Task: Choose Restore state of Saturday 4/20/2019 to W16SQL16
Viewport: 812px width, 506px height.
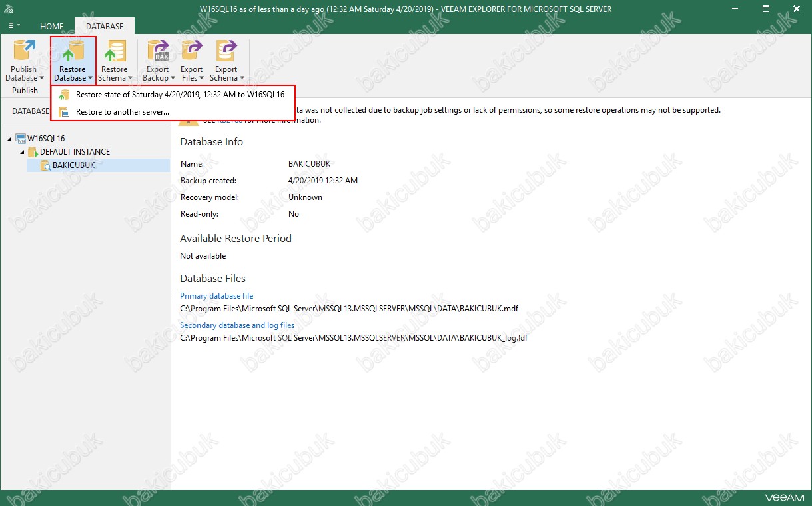Action: pos(173,95)
